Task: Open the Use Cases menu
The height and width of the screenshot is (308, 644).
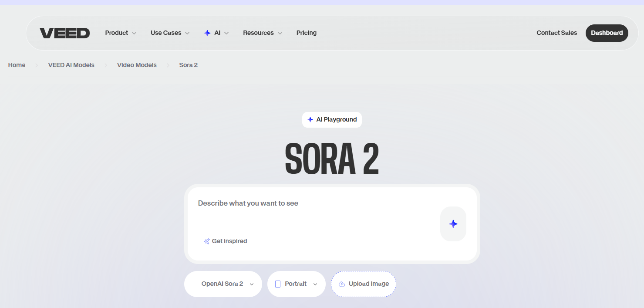Action: 170,33
